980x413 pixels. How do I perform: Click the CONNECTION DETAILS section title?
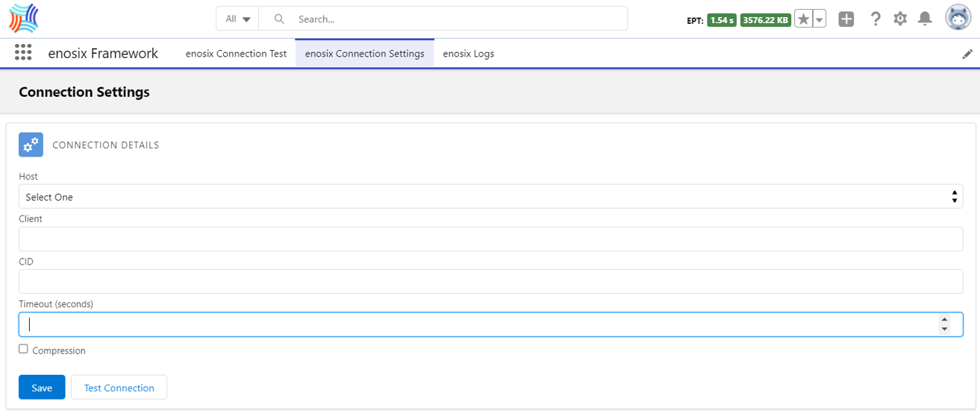106,145
